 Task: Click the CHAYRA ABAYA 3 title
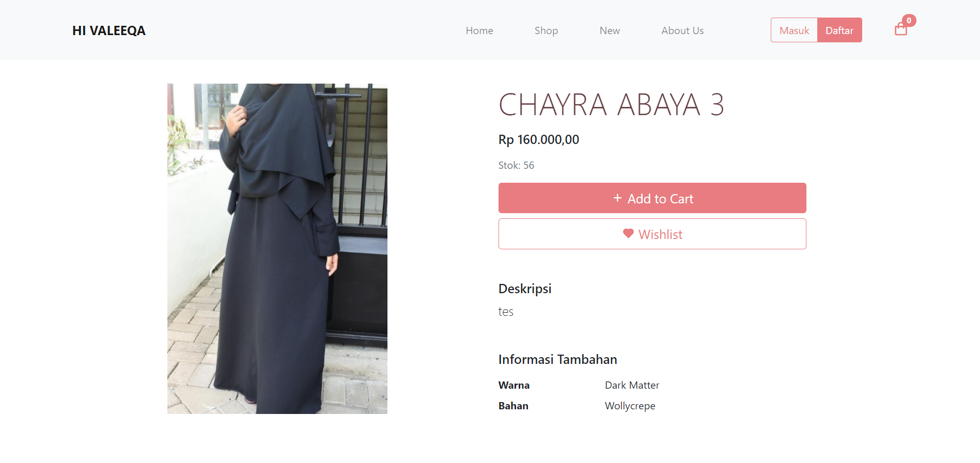(611, 105)
